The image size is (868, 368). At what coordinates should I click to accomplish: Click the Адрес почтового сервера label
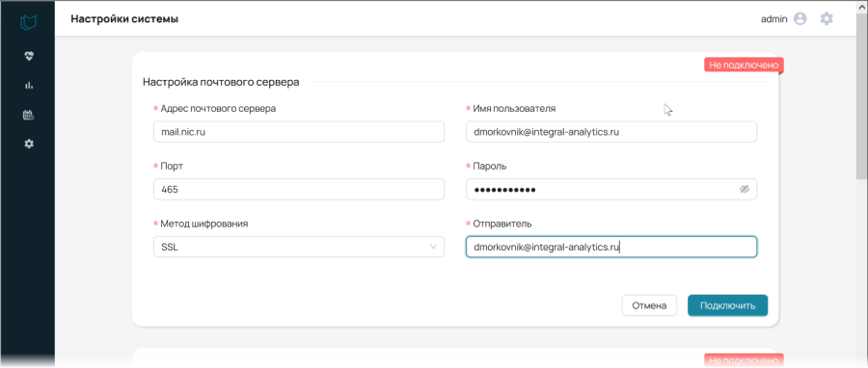pos(218,109)
